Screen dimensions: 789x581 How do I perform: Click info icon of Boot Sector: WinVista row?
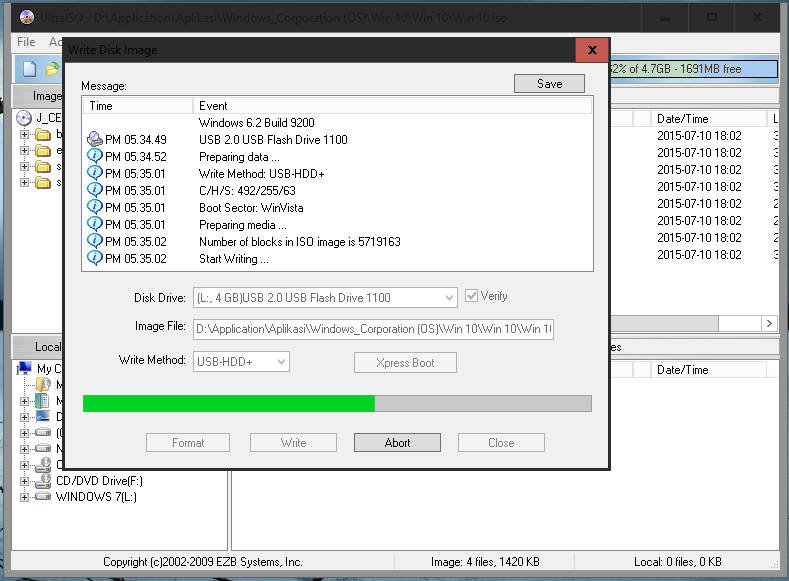pyautogui.click(x=95, y=207)
